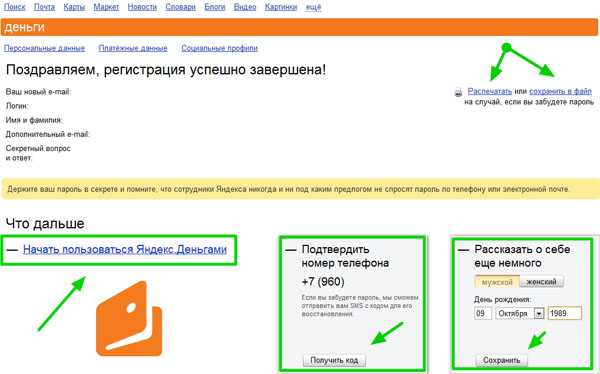Image resolution: width=600 pixels, height=374 pixels.
Task: Click the phone number +7 (960) text
Action: coord(323,282)
